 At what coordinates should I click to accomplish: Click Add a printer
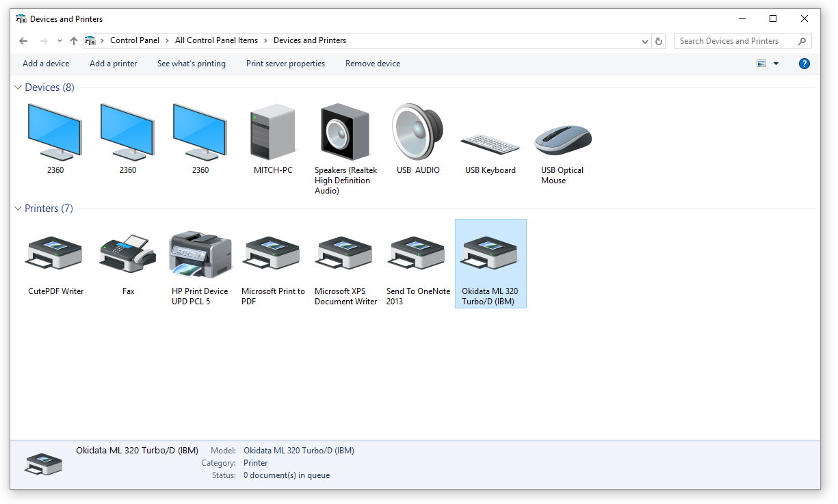coord(114,64)
